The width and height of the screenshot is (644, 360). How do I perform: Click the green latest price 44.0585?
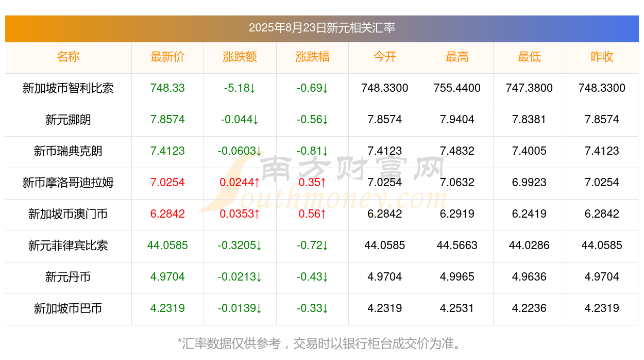(167, 246)
